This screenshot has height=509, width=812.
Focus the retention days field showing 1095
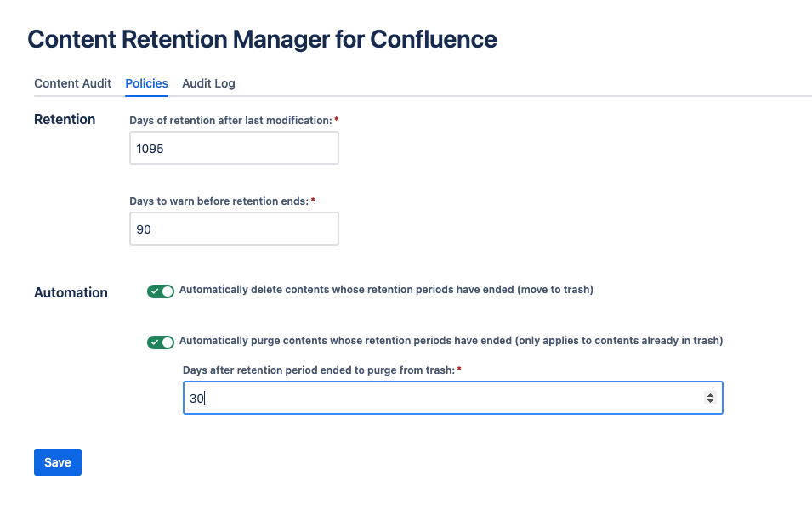[x=234, y=148]
